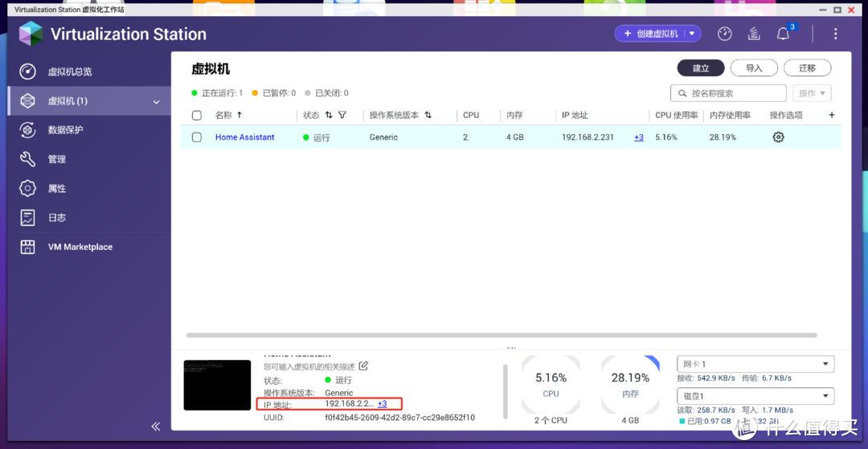Click the edit VM description pencil icon
The height and width of the screenshot is (449, 868).
(363, 366)
